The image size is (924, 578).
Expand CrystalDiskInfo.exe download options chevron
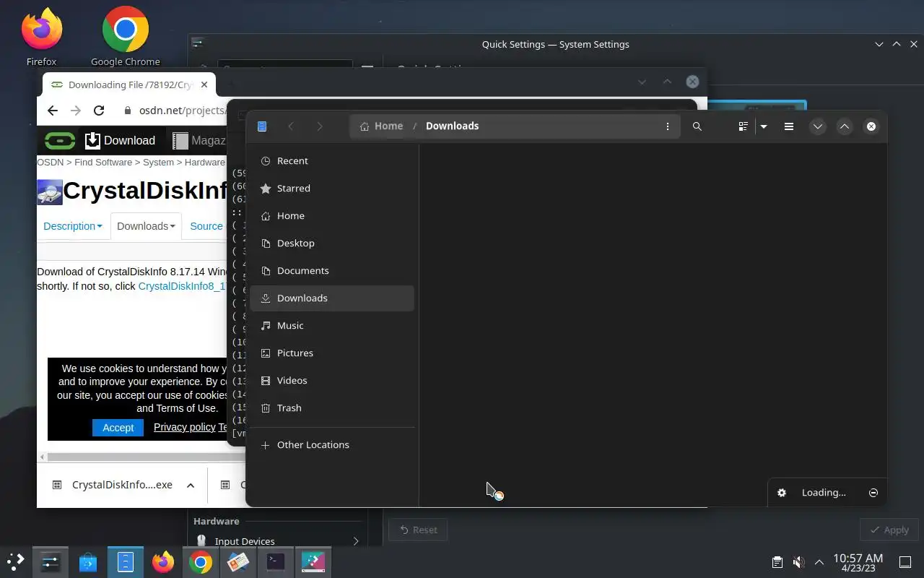191,486
